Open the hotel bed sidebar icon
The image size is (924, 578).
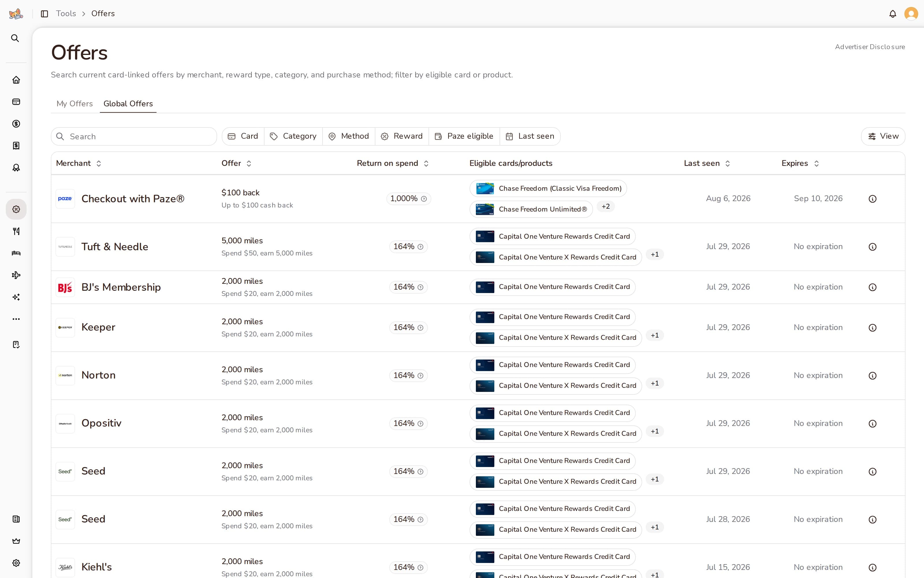(x=16, y=253)
